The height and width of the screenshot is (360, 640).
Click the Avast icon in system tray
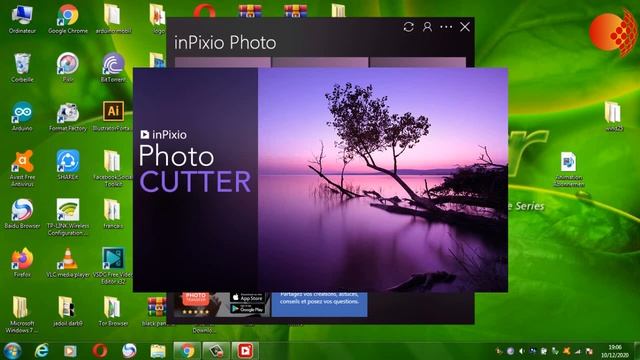tap(567, 351)
